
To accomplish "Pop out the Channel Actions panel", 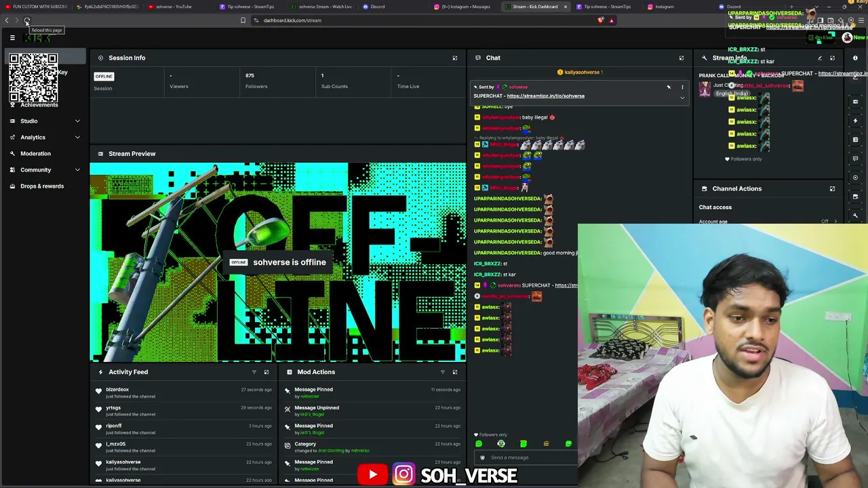I will coord(833,188).
